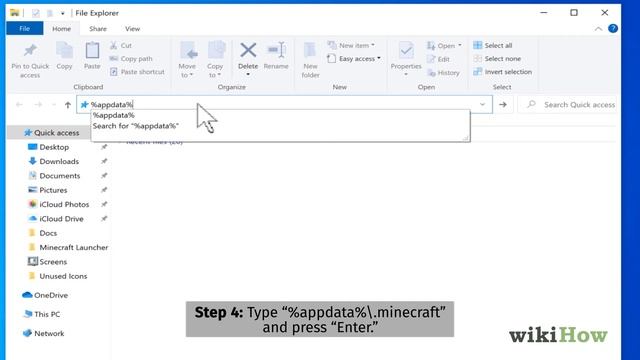Open New item dropdown
This screenshot has height=360, width=640.
(x=351, y=45)
